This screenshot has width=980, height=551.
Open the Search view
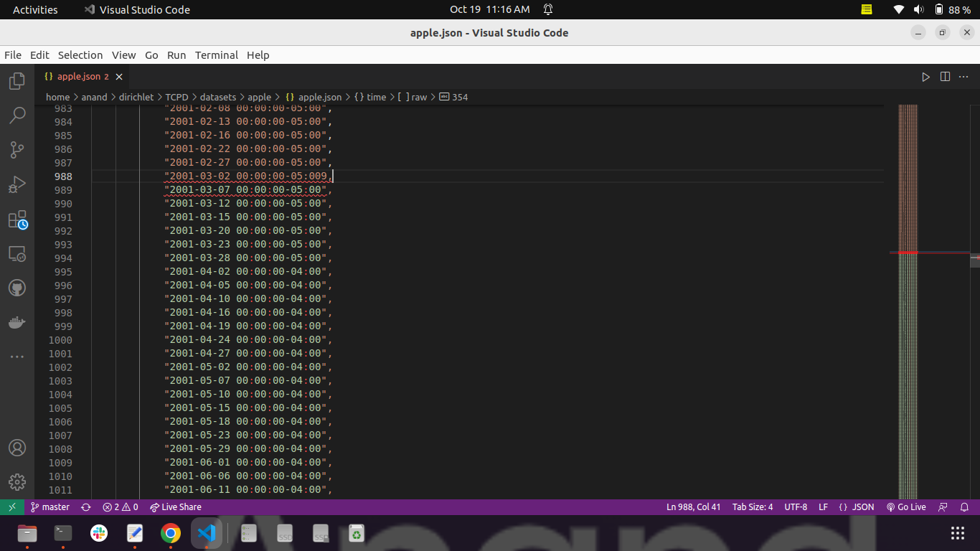point(16,116)
